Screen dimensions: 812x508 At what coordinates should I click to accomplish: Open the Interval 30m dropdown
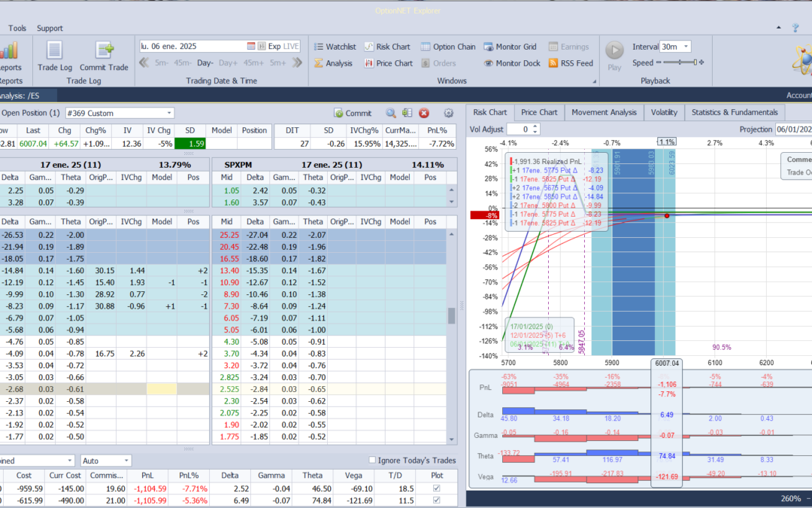(x=686, y=47)
